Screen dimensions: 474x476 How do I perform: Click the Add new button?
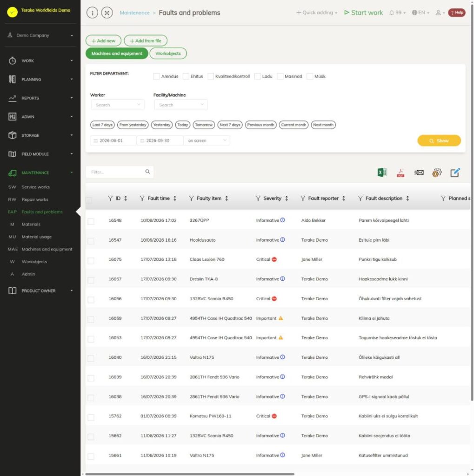(103, 41)
